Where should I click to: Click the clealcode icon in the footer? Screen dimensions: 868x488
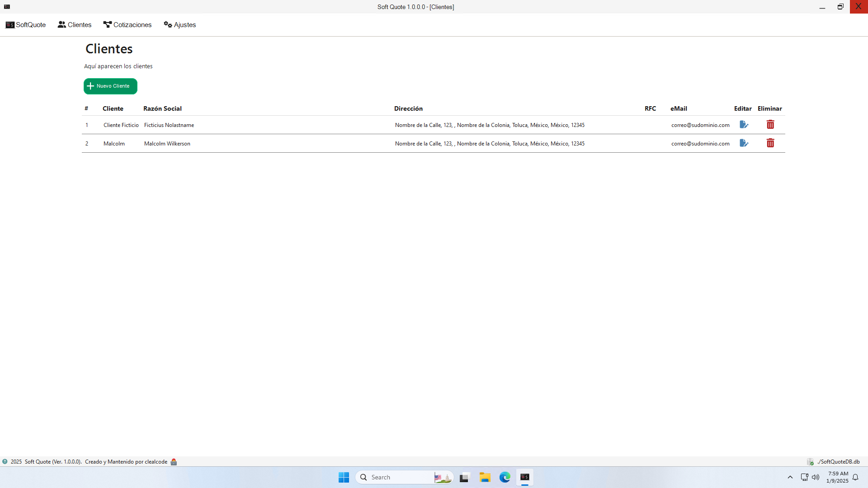(x=174, y=462)
